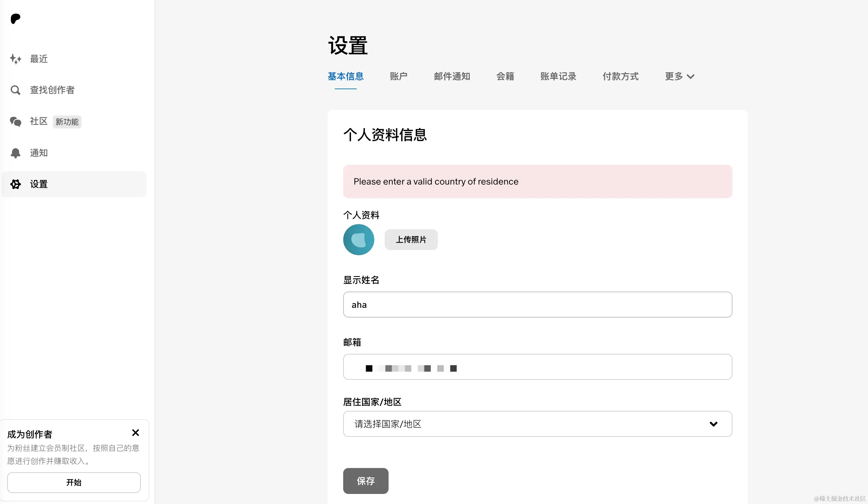
Task: Click the 保存 save button
Action: [366, 481]
